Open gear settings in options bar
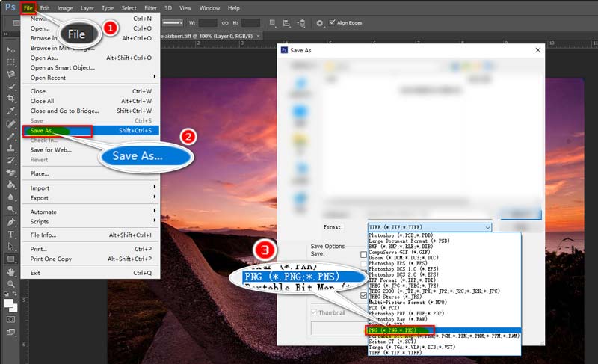This screenshot has height=364, width=598. [x=320, y=23]
